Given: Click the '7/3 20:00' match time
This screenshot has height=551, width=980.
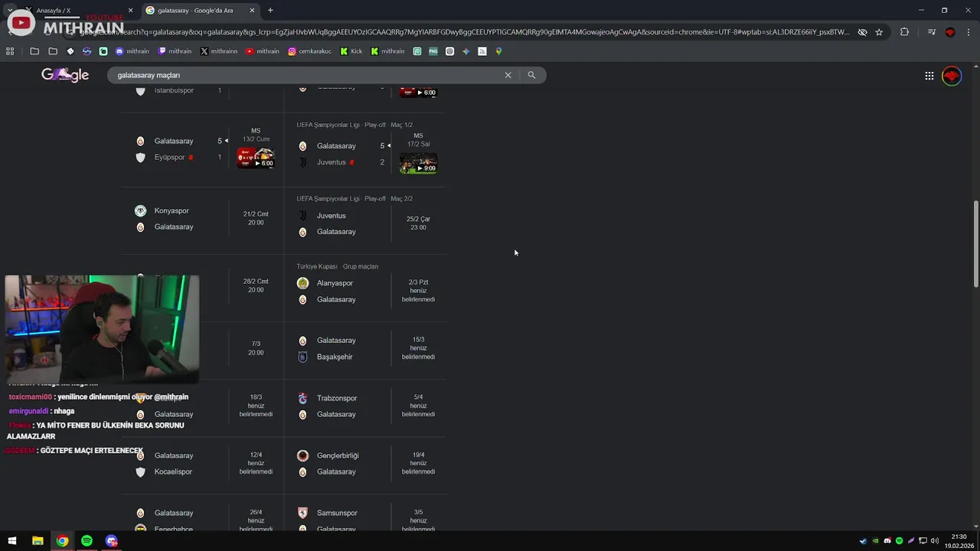Looking at the screenshot, I should click(256, 348).
